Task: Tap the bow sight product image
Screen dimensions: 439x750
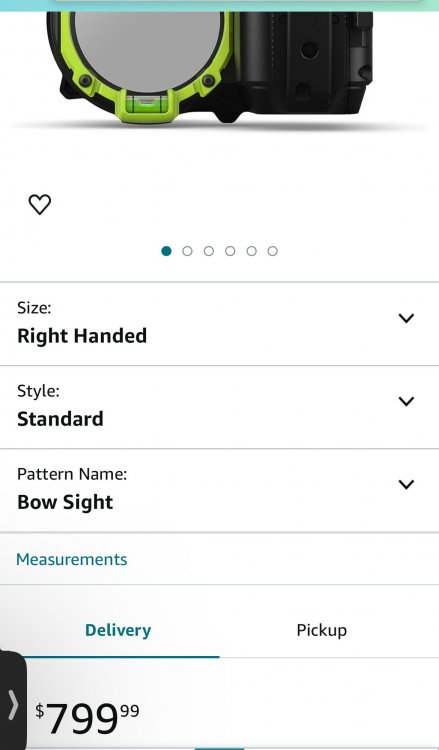Action: (x=210, y=67)
